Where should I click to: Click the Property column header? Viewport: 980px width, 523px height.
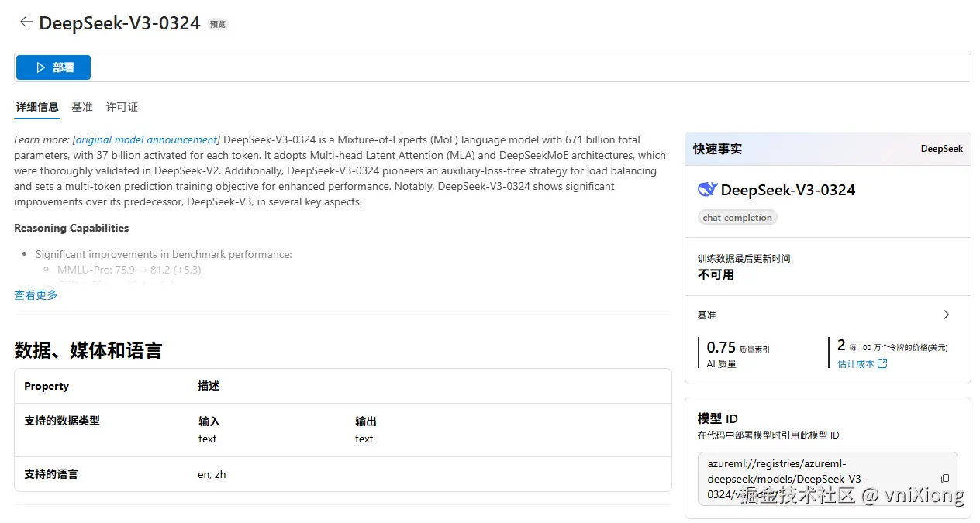(x=47, y=386)
